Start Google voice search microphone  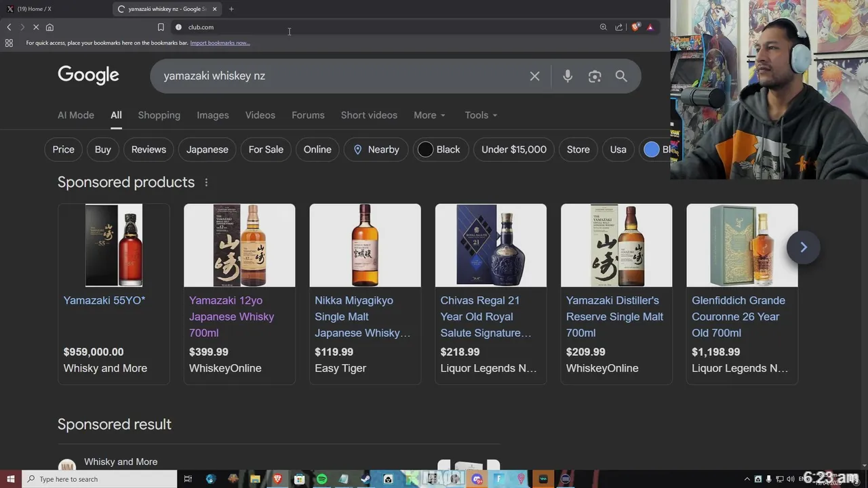[568, 76]
